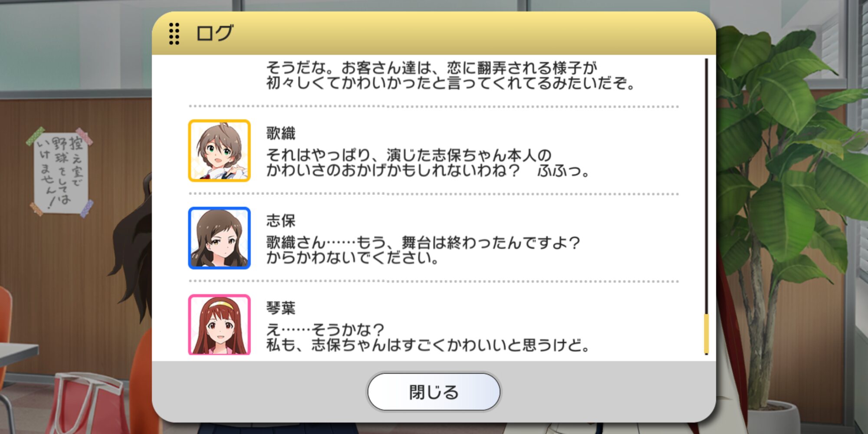Click Kotoha's pink-framed portrait icon
Image resolution: width=868 pixels, height=434 pixels.
tap(219, 325)
